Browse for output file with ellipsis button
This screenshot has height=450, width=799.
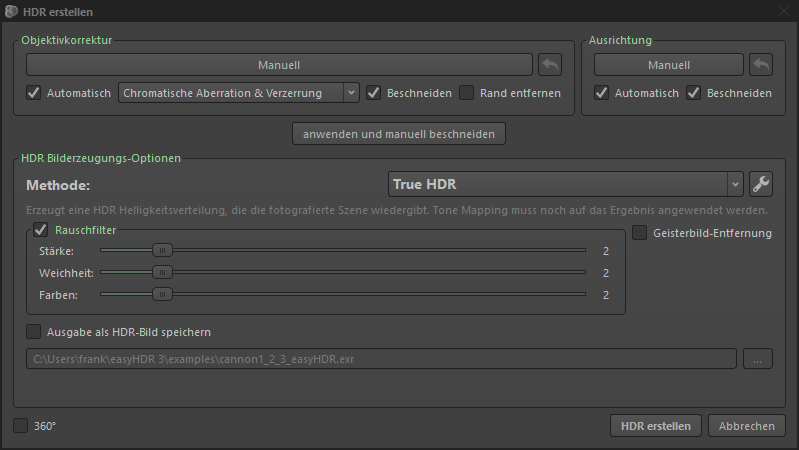click(757, 359)
